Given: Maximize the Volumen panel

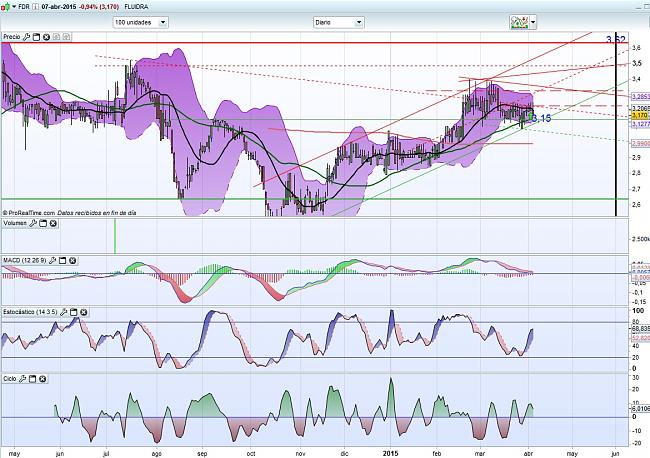Looking at the screenshot, I should tap(43, 223).
